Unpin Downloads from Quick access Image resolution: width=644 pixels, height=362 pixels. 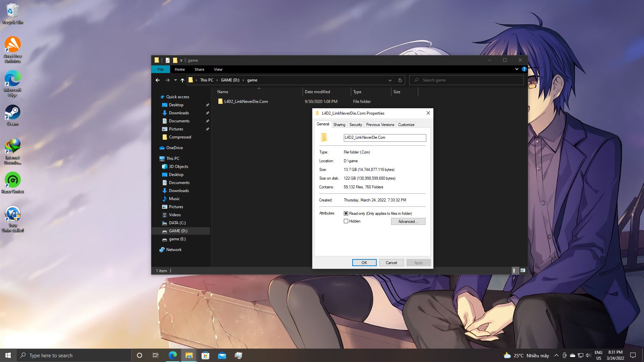[208, 113]
